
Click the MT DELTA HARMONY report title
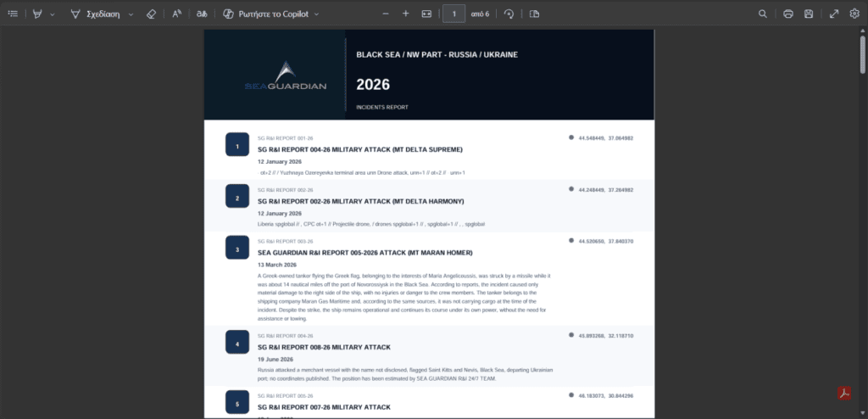pyautogui.click(x=361, y=201)
